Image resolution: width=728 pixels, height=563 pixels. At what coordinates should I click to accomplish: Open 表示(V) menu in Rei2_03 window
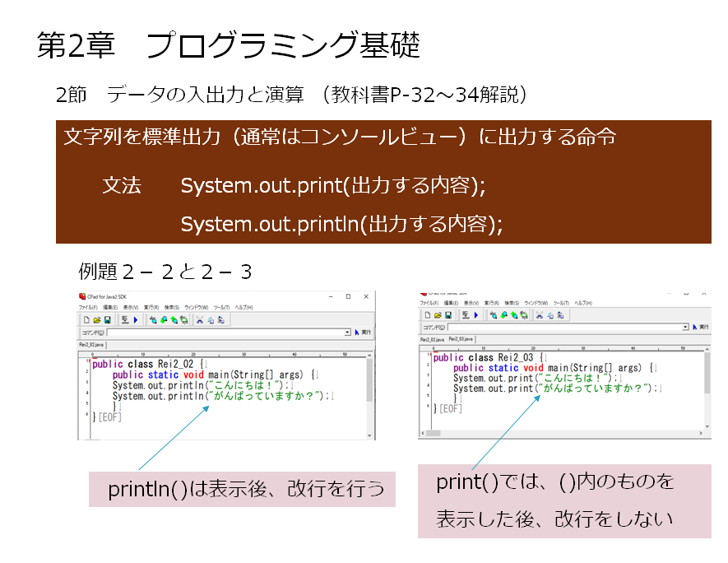pyautogui.click(x=471, y=303)
